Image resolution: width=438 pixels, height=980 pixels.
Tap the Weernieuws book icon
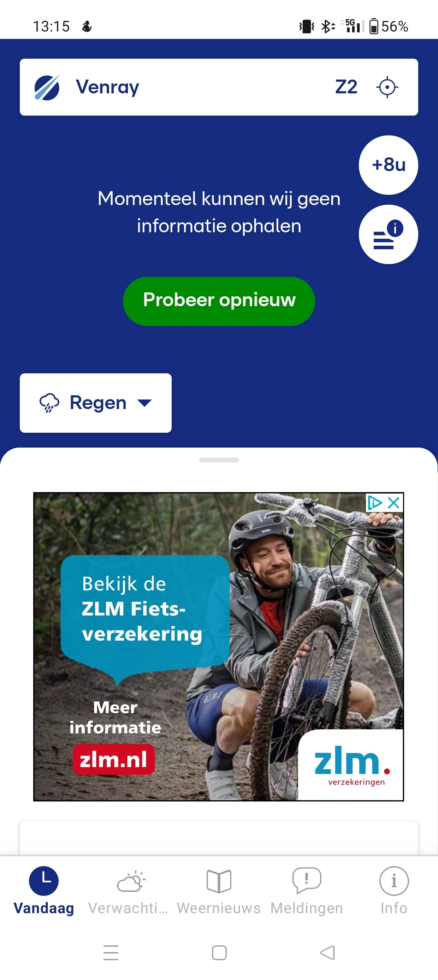(x=219, y=881)
